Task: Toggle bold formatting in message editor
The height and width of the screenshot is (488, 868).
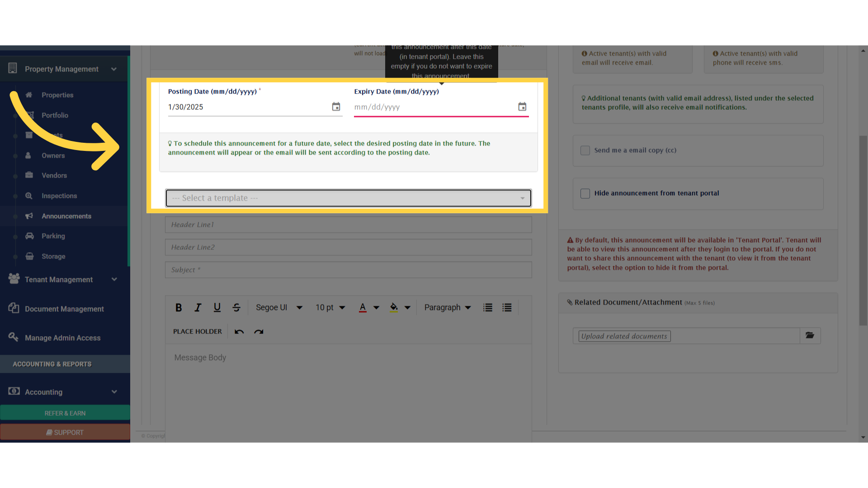Action: coord(179,307)
